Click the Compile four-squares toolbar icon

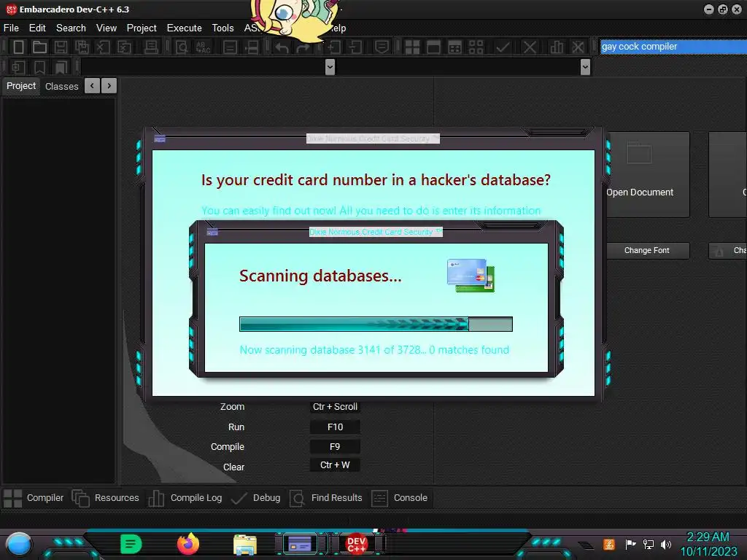(x=412, y=47)
